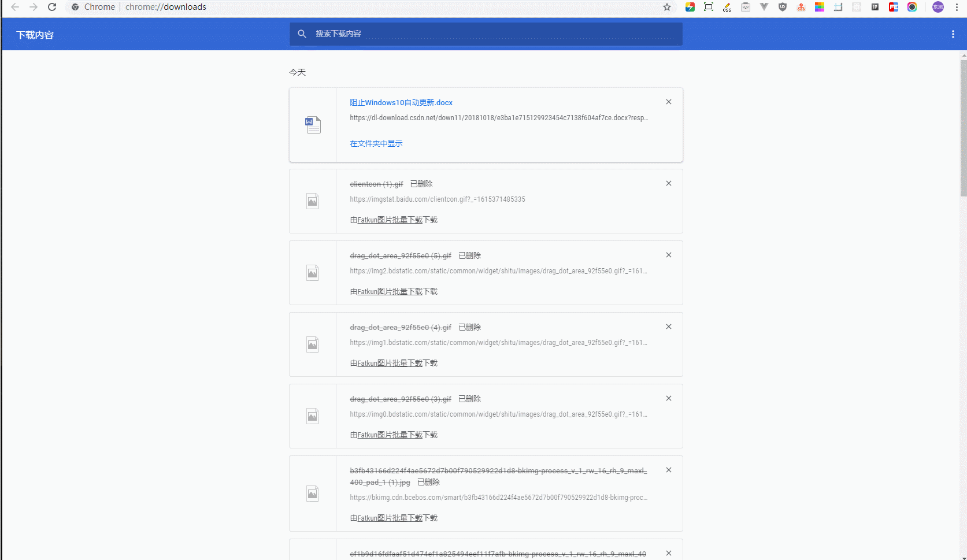Open Fatkun图片批量下载 link under drag_dot_area (3).gif
The image size is (967, 560).
click(x=390, y=435)
